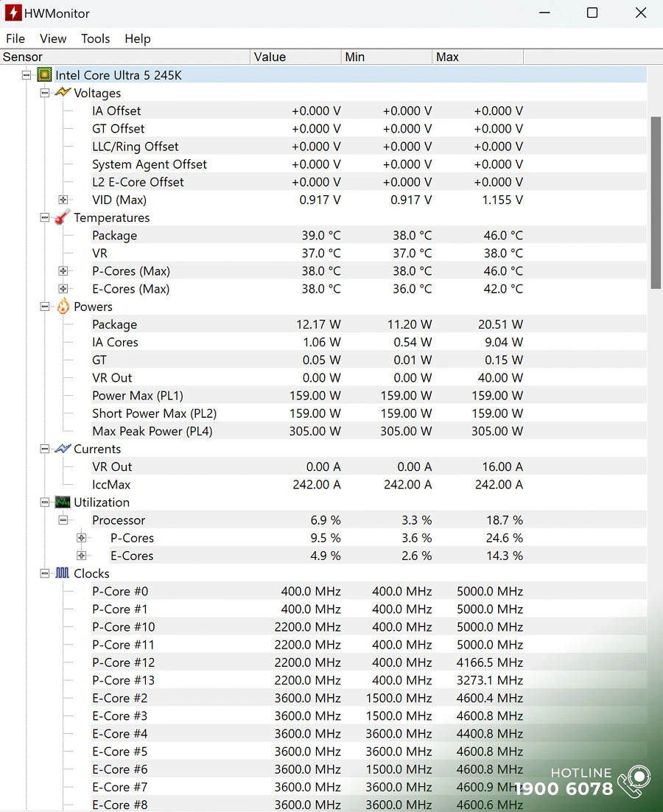Viewport: 663px width, 812px height.
Task: Select the IA Offset voltage row
Action: point(368,111)
